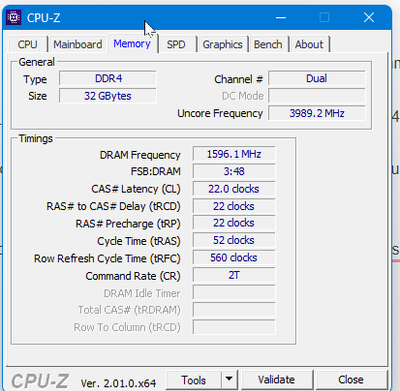Image resolution: width=400 pixels, height=391 pixels.
Task: Select the Memory tab
Action: 132,44
